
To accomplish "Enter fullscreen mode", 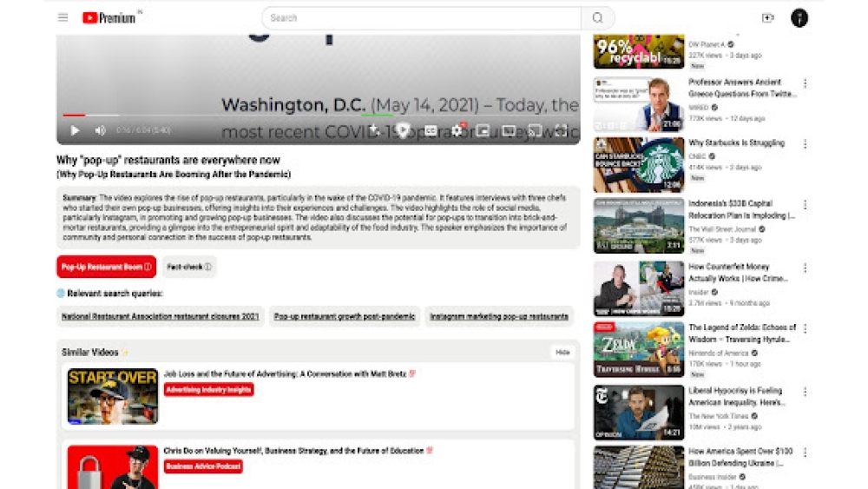I will 561,130.
